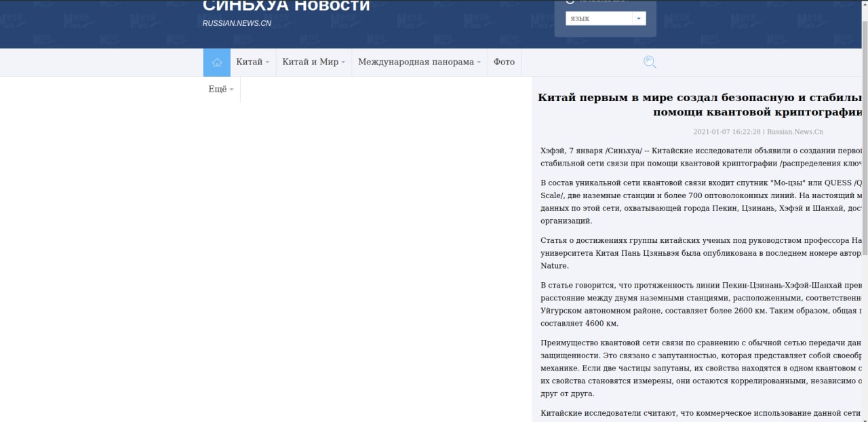Click the article timestamp 2021-01-07 16:22:28

click(727, 132)
